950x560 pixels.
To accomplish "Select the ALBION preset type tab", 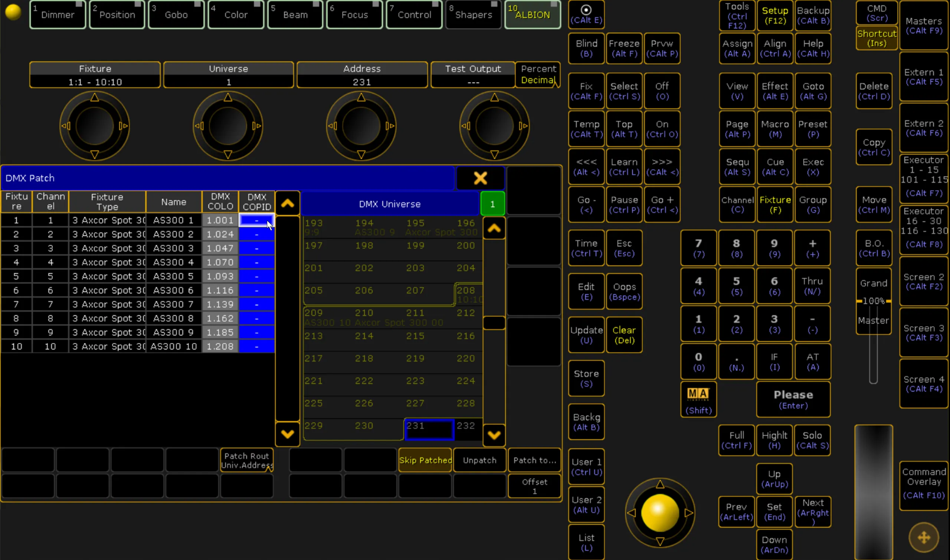I will 533,14.
